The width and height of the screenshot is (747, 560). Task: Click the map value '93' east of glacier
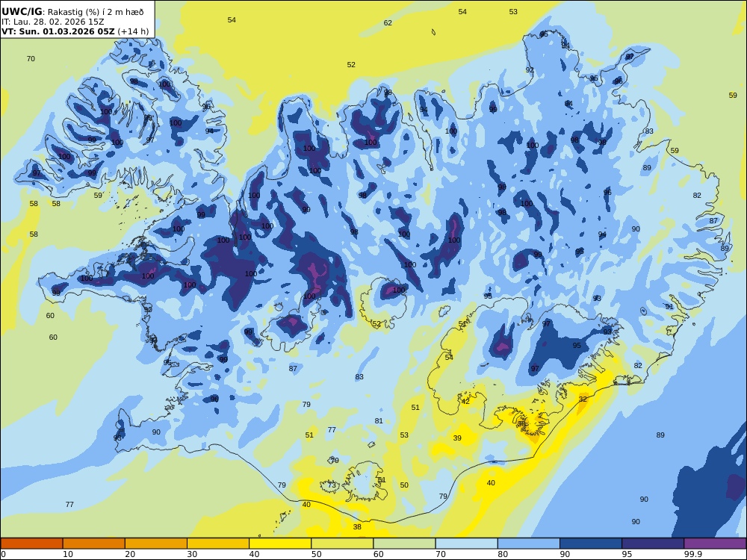607,332
